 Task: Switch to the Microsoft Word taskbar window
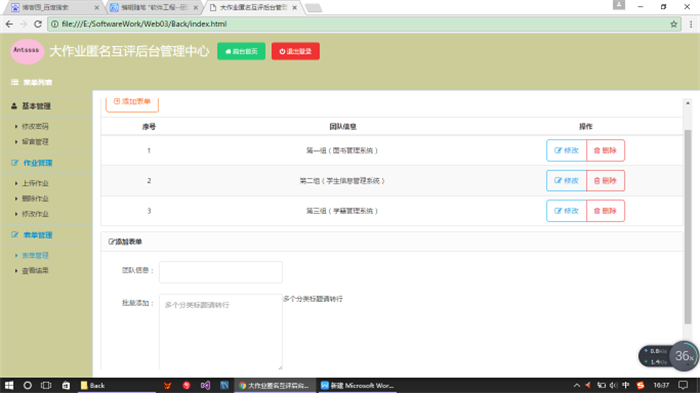point(357,385)
